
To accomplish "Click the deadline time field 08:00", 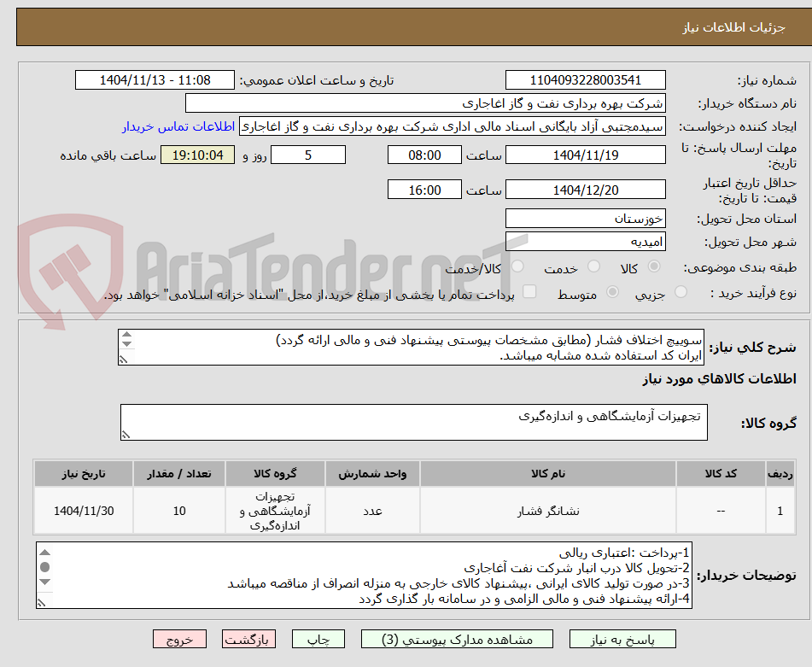I will coord(424,155).
